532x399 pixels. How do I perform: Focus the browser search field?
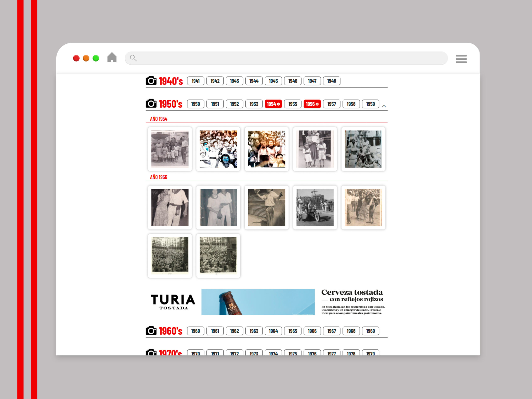click(x=286, y=58)
